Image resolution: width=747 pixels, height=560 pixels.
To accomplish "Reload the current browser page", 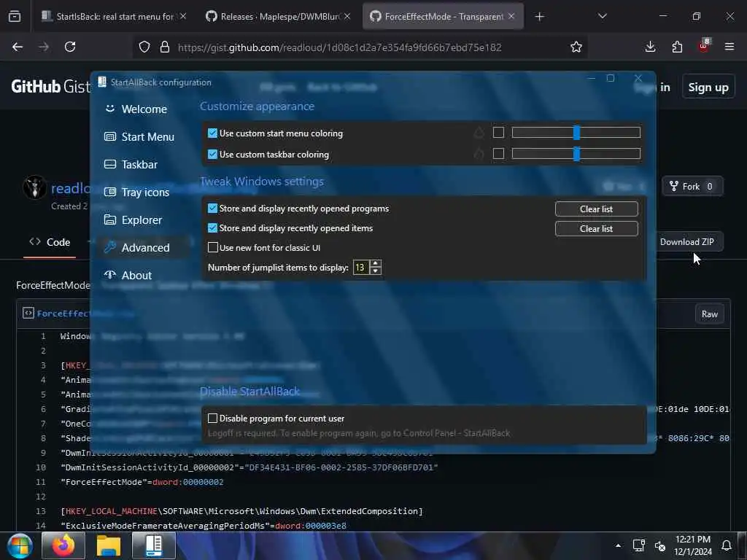I will [70, 47].
